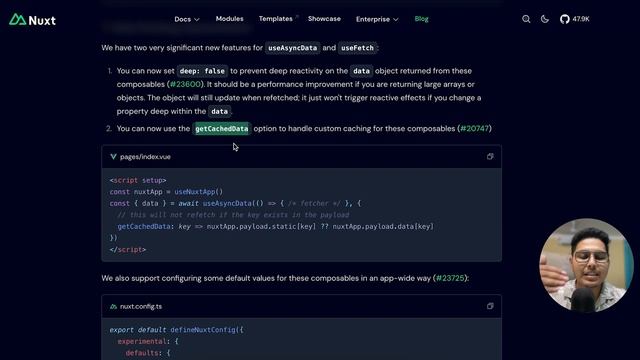
Task: Copy the pages/index.vue code block
Action: tap(490, 157)
